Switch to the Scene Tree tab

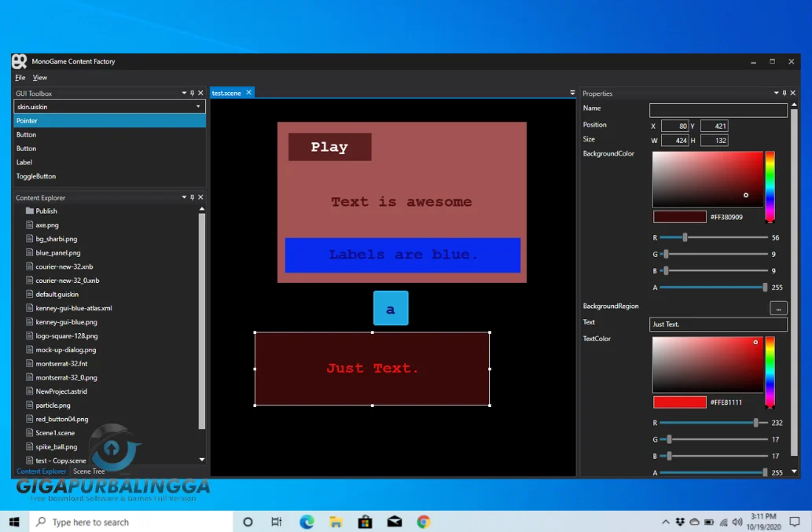click(88, 471)
